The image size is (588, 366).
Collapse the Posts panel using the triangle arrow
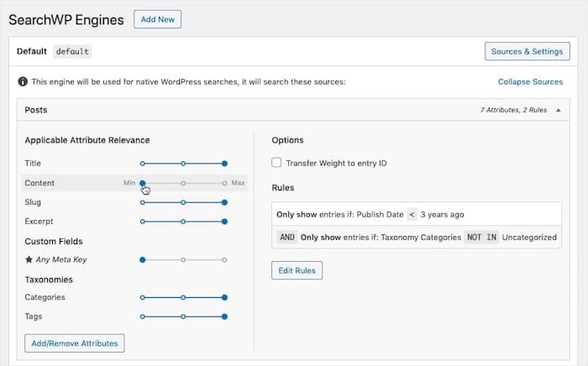pos(559,110)
